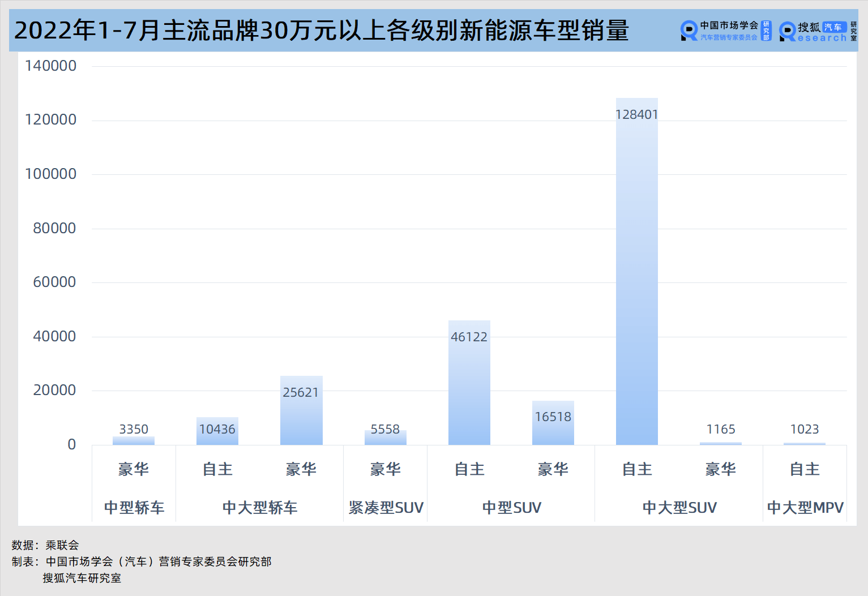Select the bar with value 10436

click(x=217, y=433)
